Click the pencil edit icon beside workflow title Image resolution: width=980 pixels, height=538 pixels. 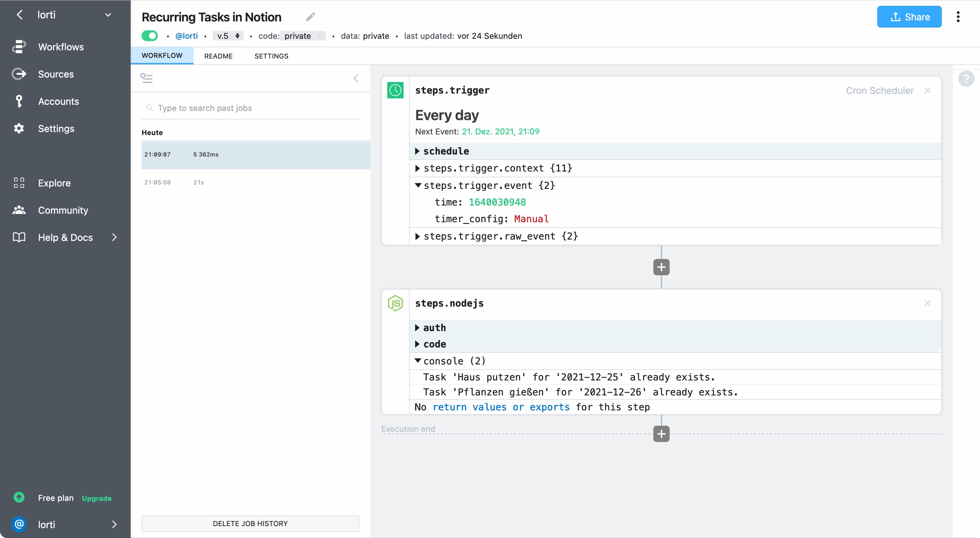pyautogui.click(x=310, y=17)
